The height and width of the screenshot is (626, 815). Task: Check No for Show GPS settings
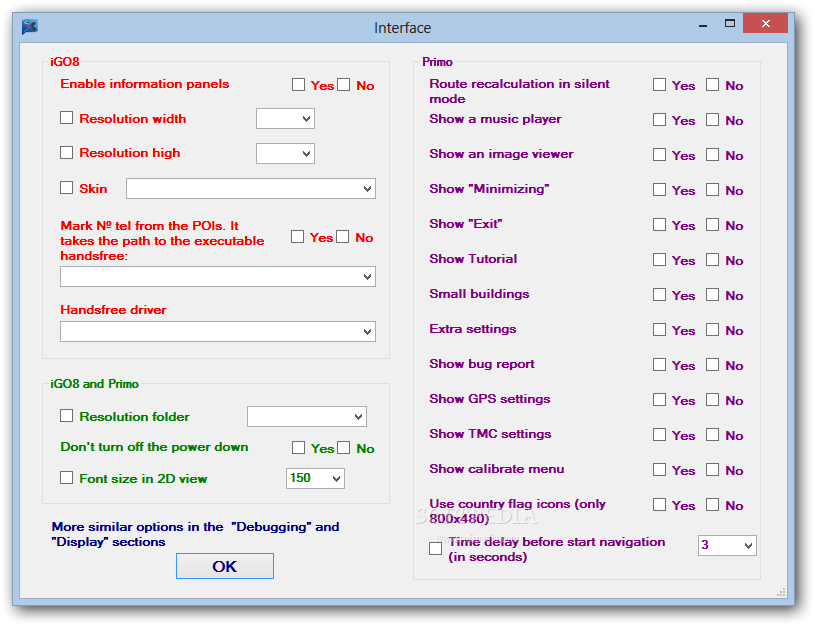pos(713,399)
